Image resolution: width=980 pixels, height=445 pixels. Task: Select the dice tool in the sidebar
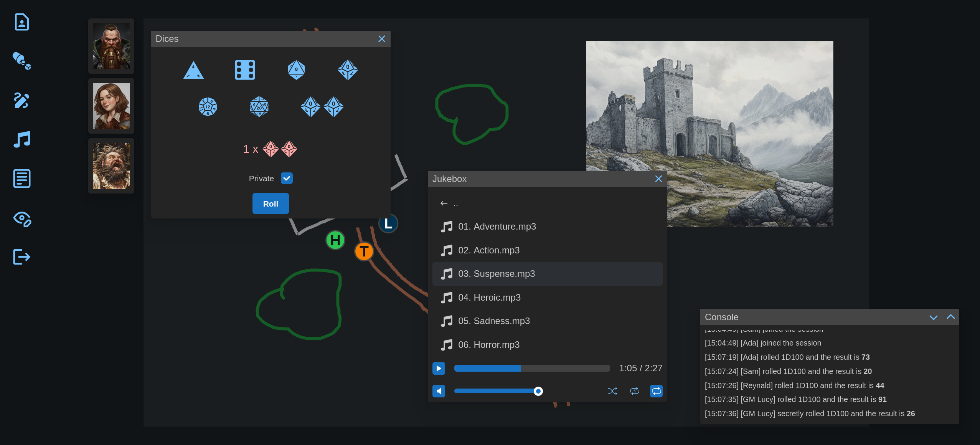click(x=22, y=61)
